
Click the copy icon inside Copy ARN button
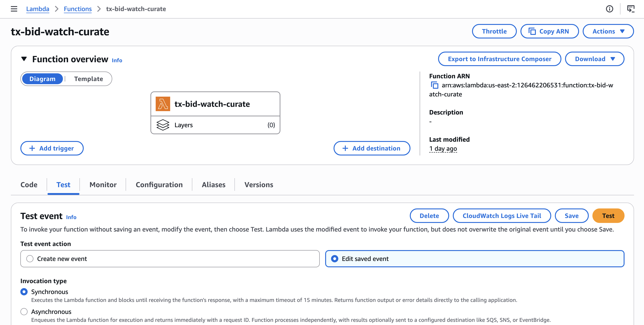(x=532, y=31)
